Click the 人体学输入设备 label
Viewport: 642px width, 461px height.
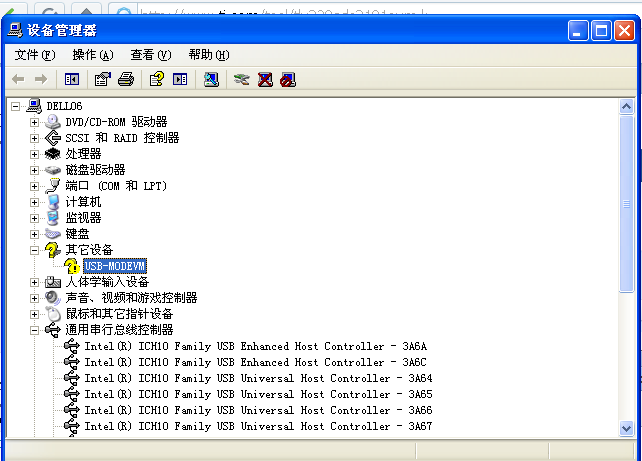pyautogui.click(x=107, y=282)
